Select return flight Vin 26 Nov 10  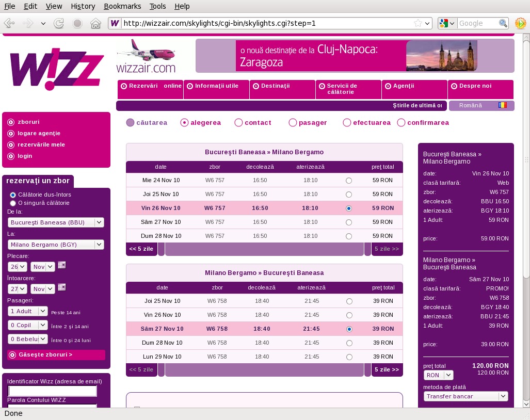tap(349, 315)
